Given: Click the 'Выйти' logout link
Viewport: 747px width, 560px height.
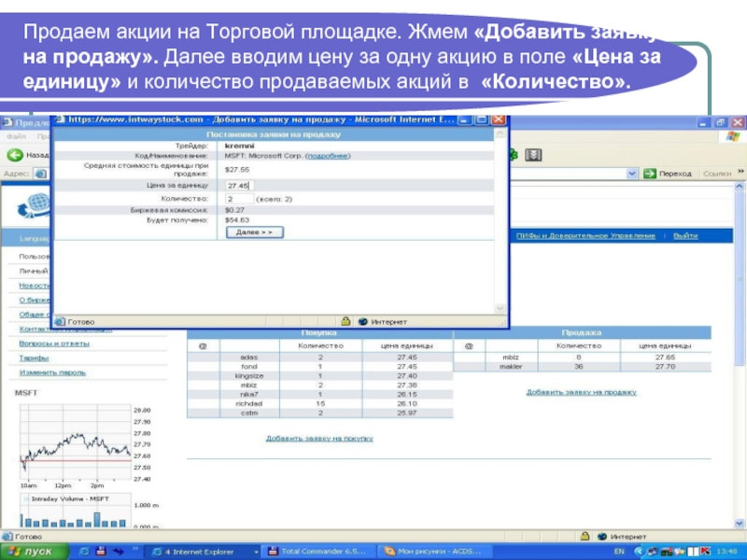Looking at the screenshot, I should 685,236.
